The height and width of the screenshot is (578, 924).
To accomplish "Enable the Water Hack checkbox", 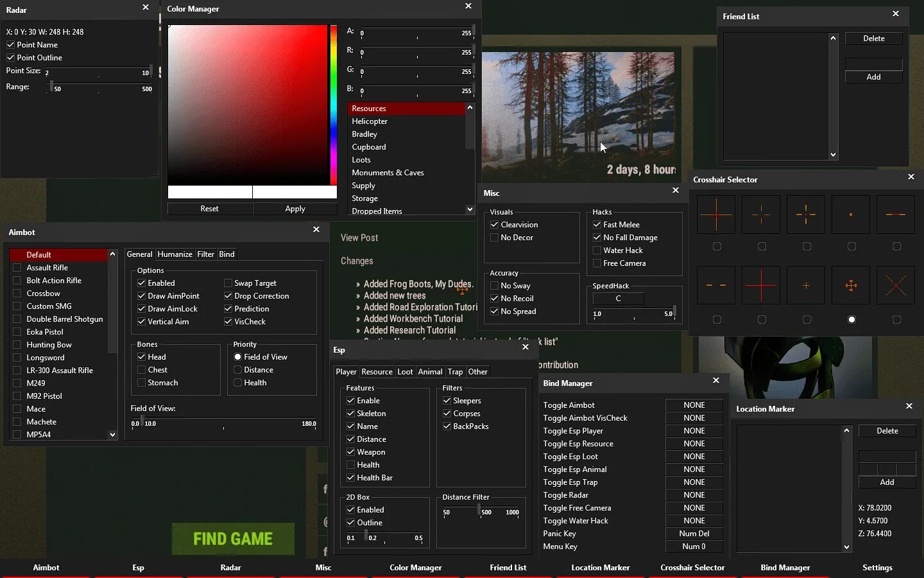I will [597, 250].
